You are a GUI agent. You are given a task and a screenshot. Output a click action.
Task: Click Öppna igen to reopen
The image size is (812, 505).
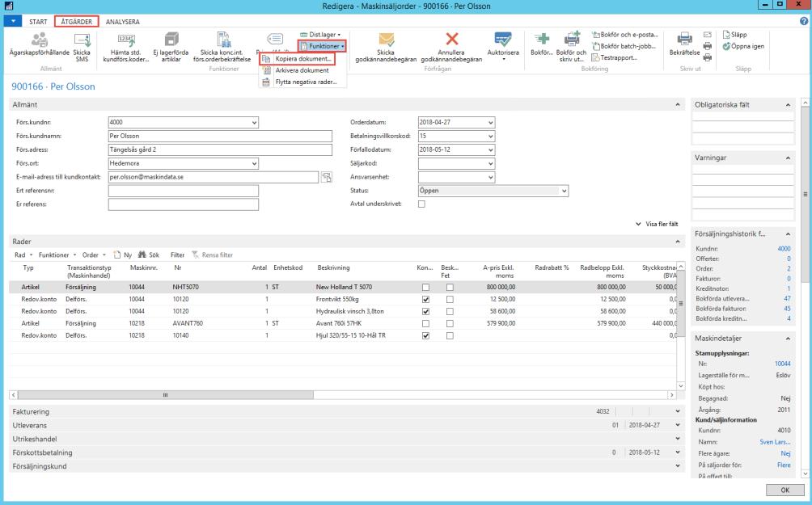click(743, 46)
